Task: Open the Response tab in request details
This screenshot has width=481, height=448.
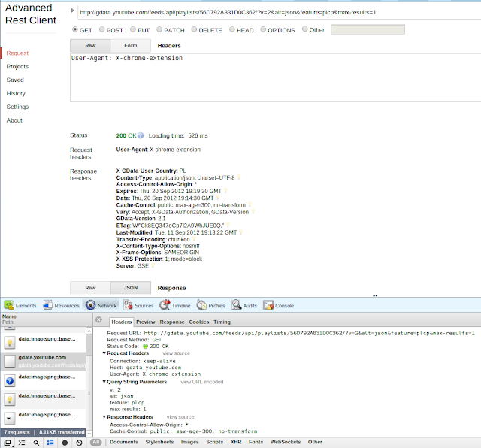Action: pyautogui.click(x=172, y=322)
